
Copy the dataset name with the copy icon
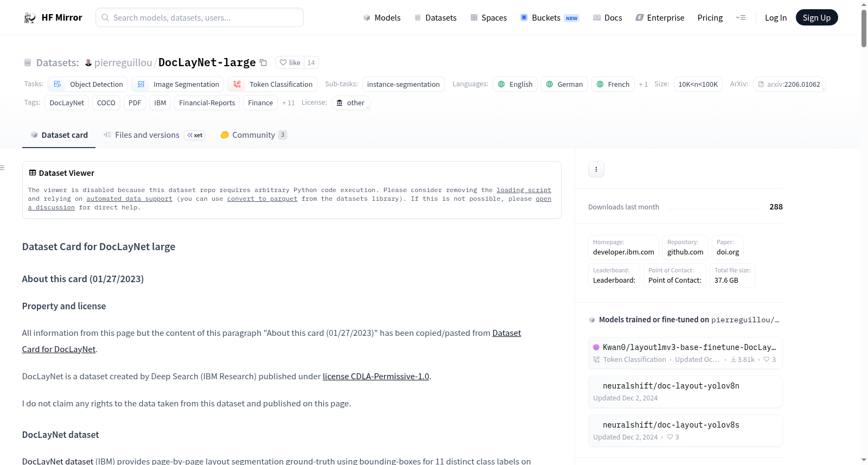(x=263, y=62)
